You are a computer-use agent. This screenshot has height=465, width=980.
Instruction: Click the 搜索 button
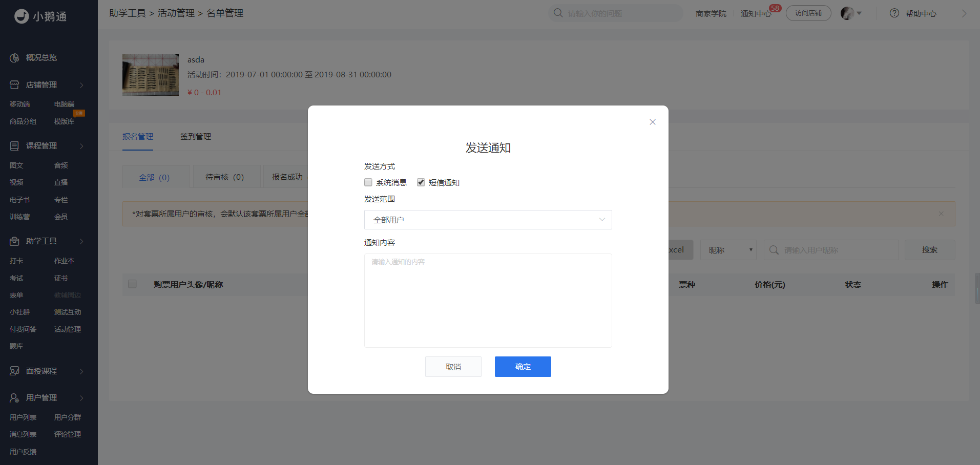click(x=930, y=250)
